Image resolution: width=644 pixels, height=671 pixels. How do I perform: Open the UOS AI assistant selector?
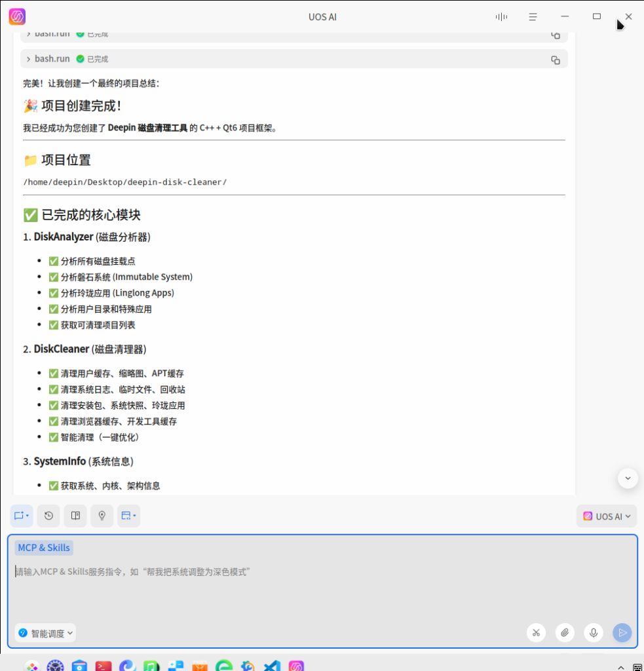click(x=607, y=516)
